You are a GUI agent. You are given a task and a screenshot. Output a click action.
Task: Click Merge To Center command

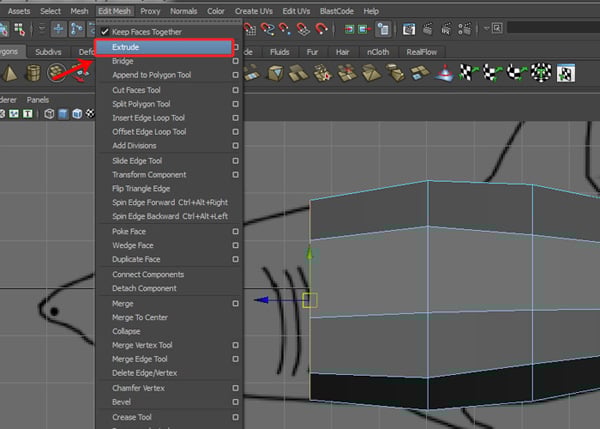[x=139, y=317]
